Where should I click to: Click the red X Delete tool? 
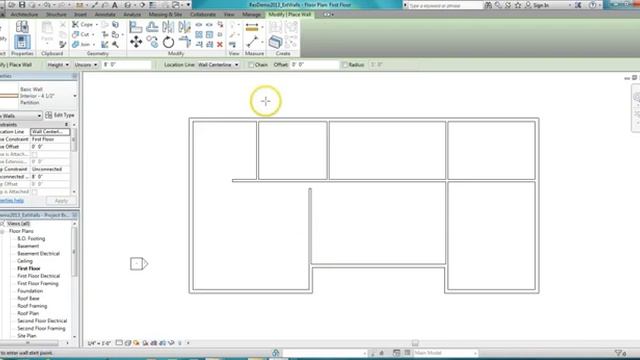click(220, 44)
